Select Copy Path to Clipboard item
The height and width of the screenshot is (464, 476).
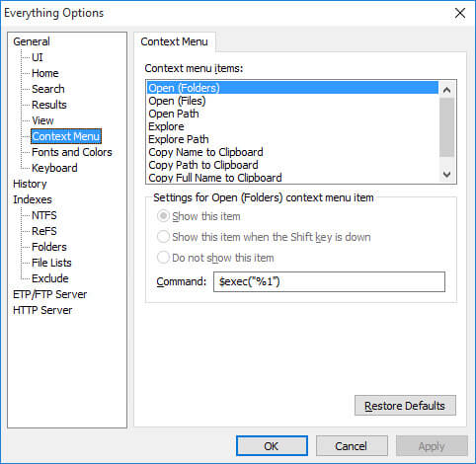(x=292, y=165)
